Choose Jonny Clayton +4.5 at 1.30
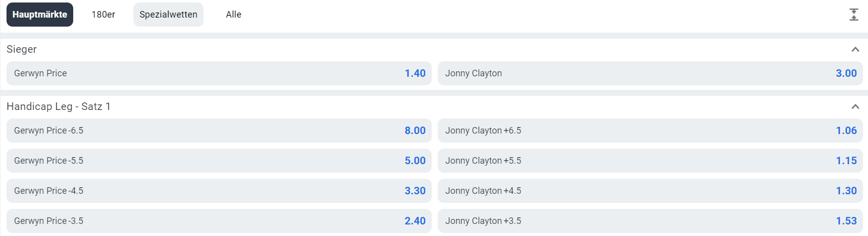 click(x=650, y=191)
